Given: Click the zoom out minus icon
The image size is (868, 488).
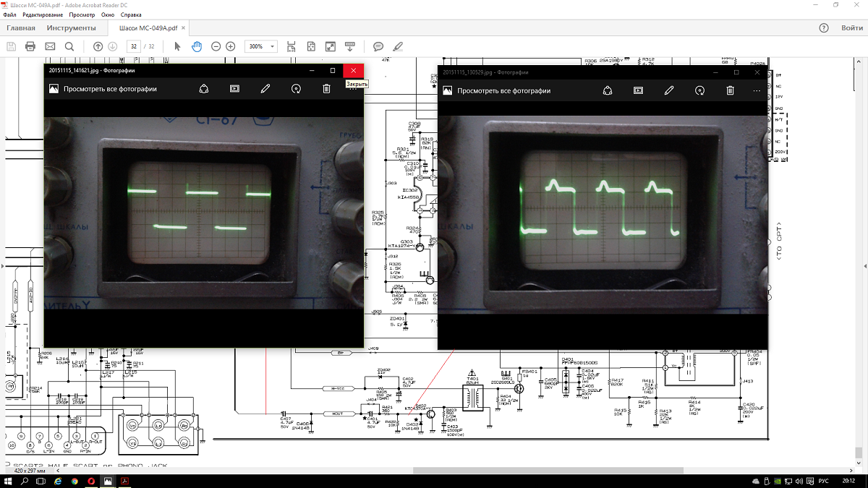Looking at the screenshot, I should point(216,46).
